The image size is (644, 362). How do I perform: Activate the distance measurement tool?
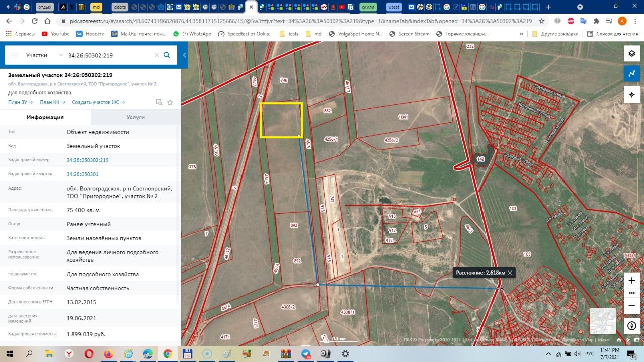point(632,73)
